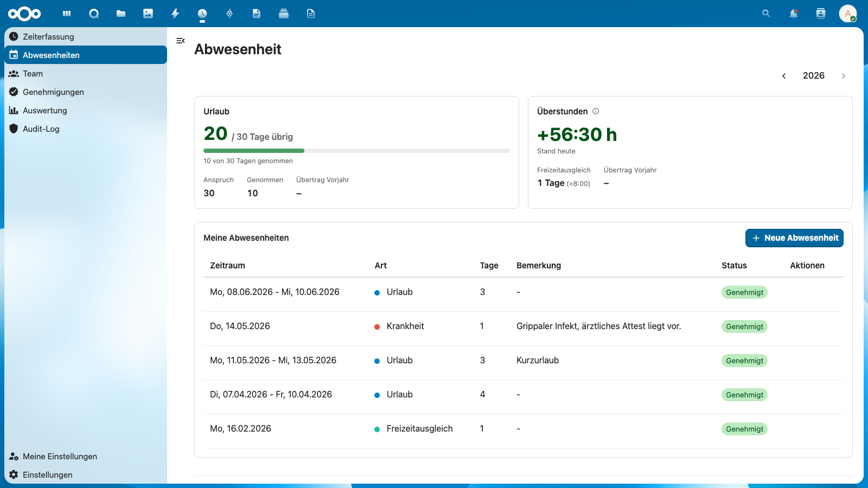Open the user avatar menu
The width and height of the screenshot is (868, 488).
point(848,14)
